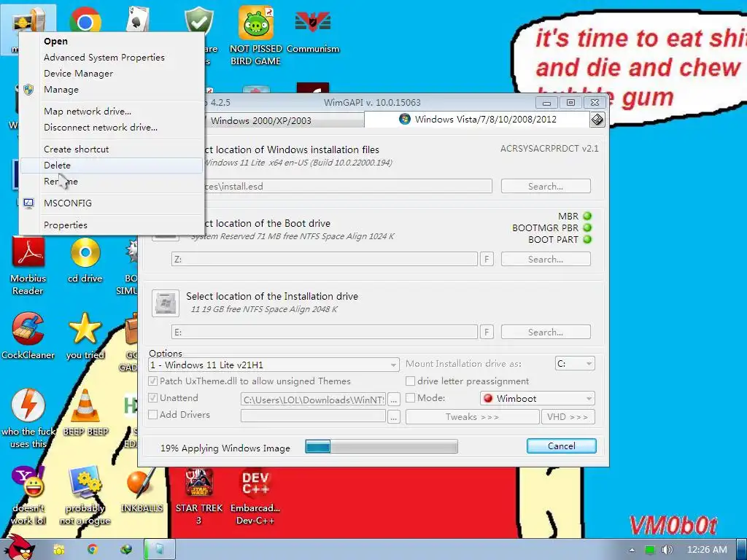Image resolution: width=747 pixels, height=560 pixels.
Task: Select Disconnect network drive... menu entry
Action: [112, 127]
